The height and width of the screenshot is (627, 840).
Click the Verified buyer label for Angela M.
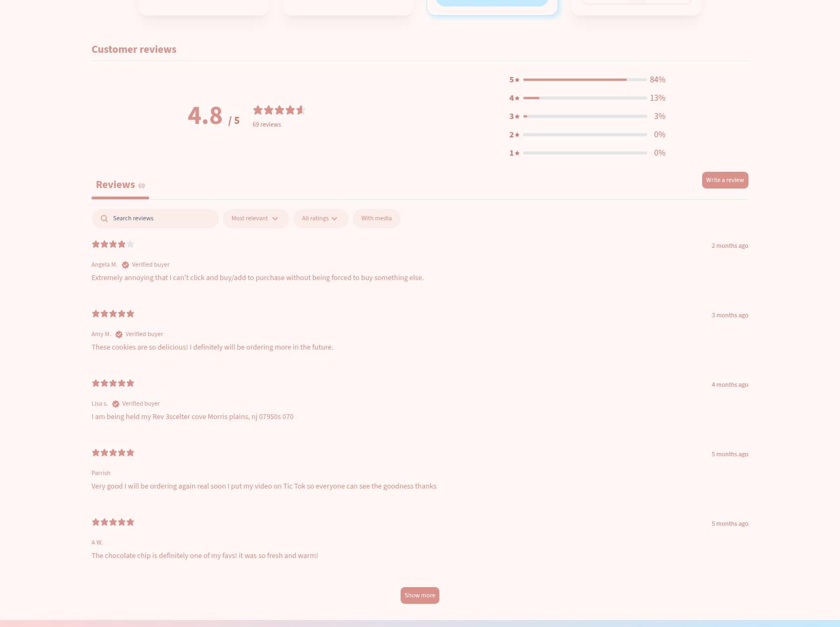(151, 264)
